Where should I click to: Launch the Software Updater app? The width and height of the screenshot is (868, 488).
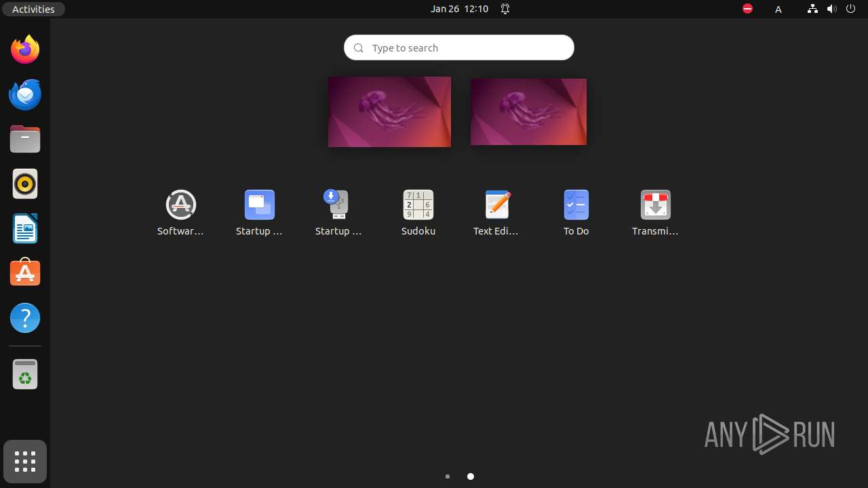[180, 213]
